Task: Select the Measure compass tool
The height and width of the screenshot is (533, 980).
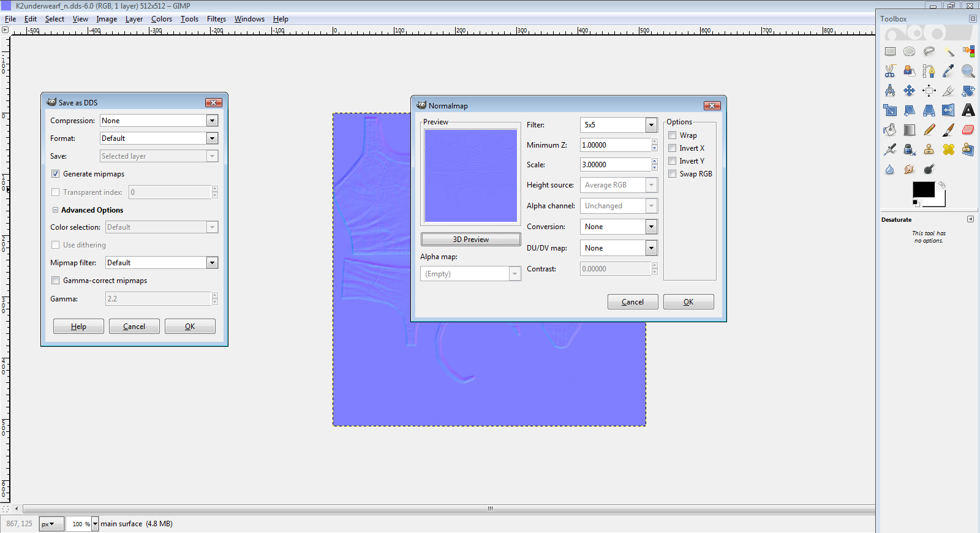Action: [890, 91]
